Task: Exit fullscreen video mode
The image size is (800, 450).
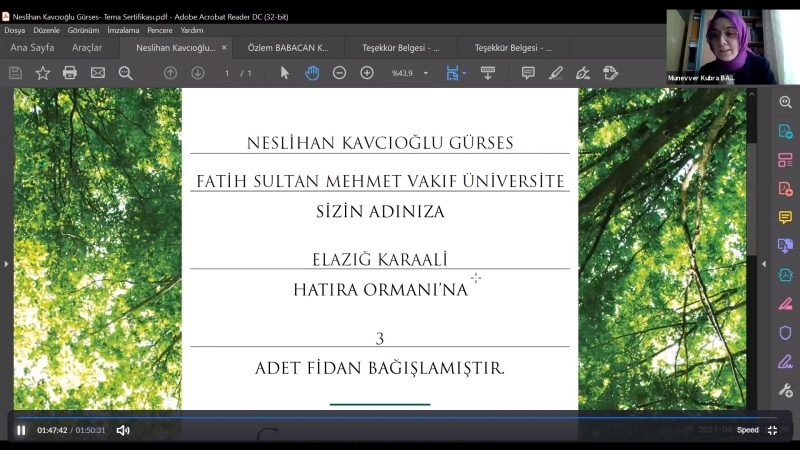Action: [x=772, y=430]
